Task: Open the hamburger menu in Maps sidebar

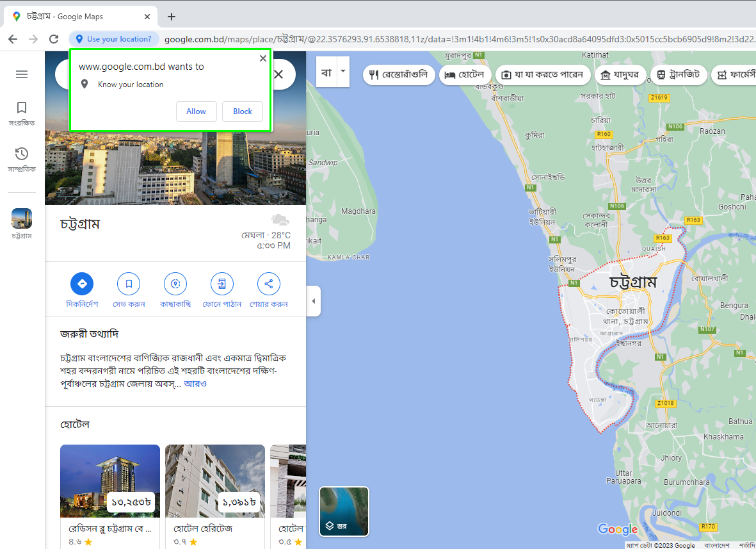Action: point(22,74)
